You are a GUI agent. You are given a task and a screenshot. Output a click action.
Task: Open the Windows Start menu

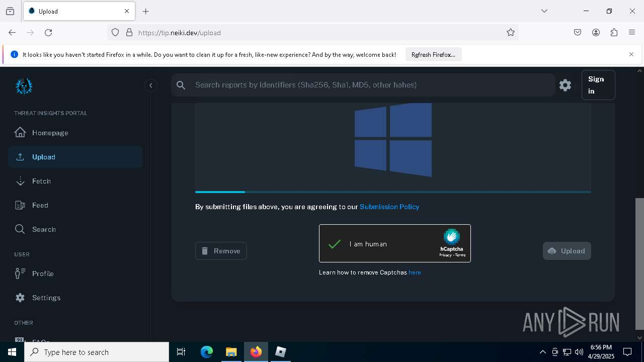(x=12, y=352)
